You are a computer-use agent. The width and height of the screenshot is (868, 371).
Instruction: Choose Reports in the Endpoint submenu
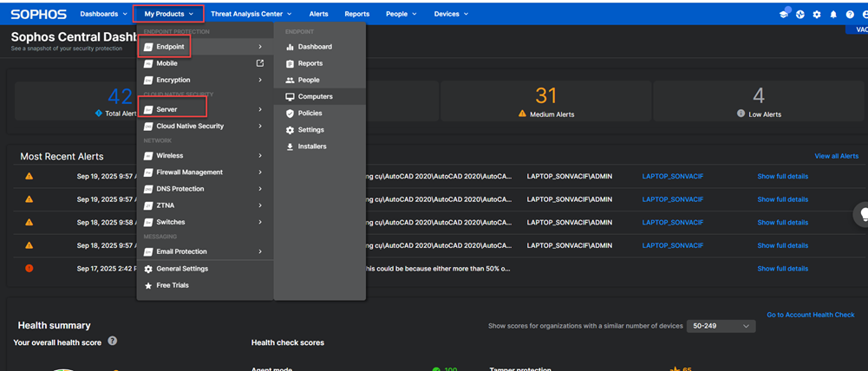coord(310,63)
